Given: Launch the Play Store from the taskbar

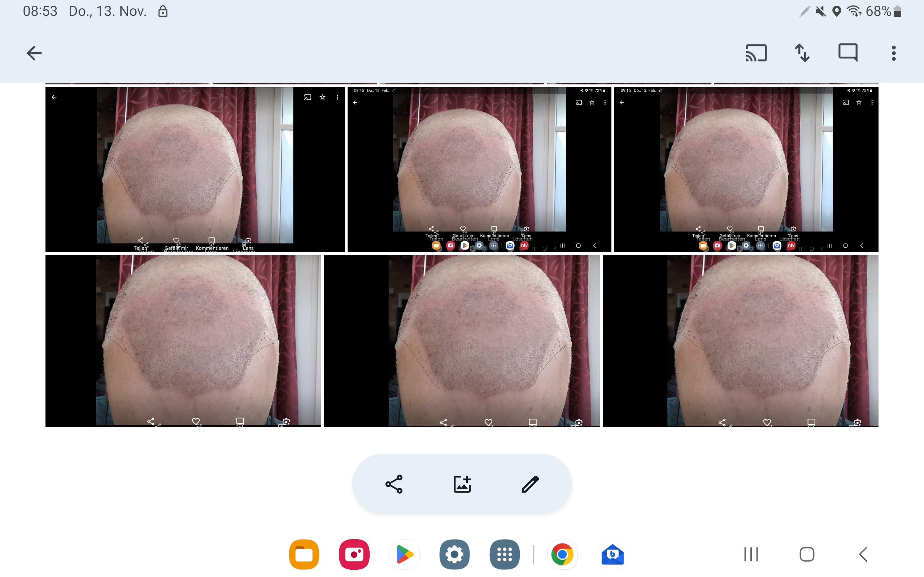Looking at the screenshot, I should coord(404,554).
